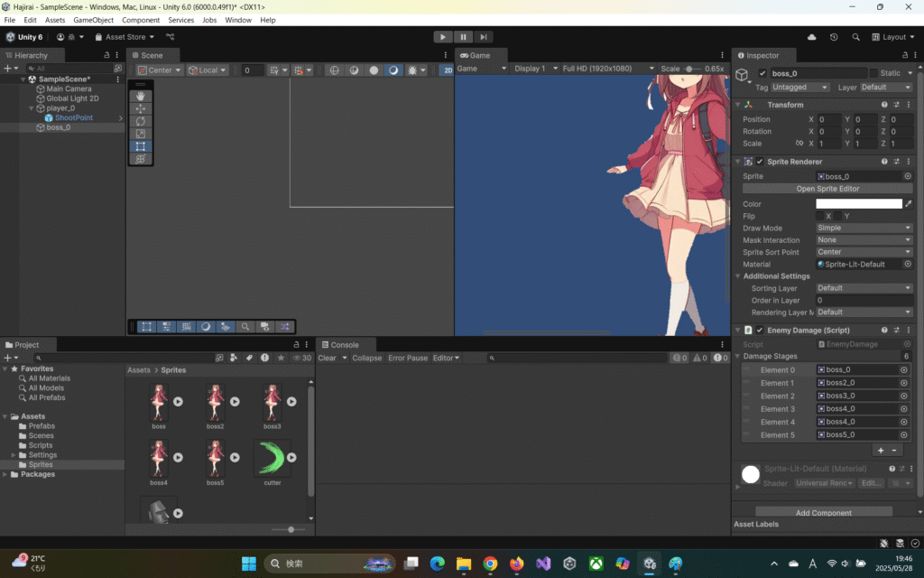
Task: Click the Step frame button
Action: pos(484,36)
